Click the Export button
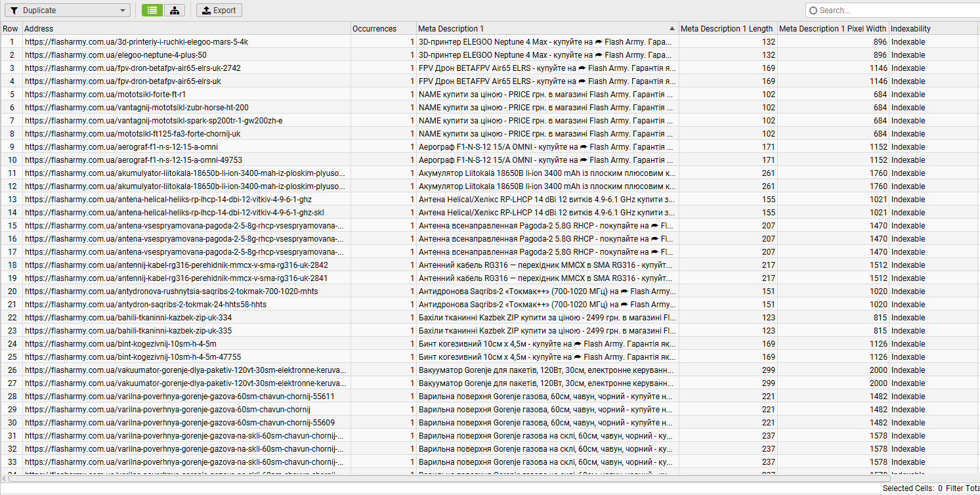This screenshot has height=495, width=980. coord(219,11)
